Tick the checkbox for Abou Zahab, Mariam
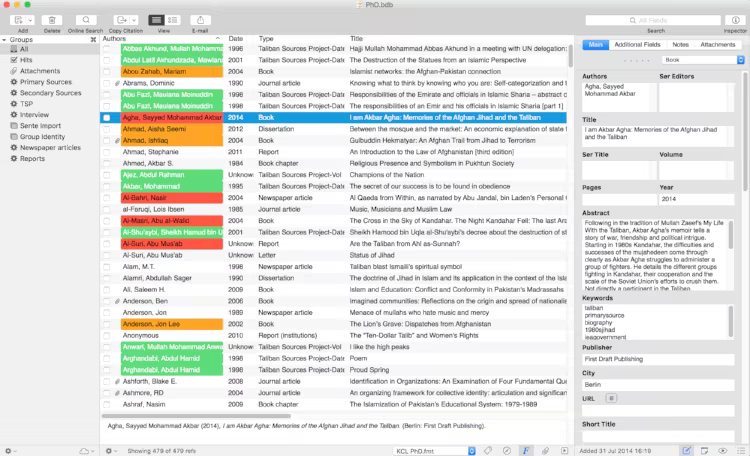The height and width of the screenshot is (456, 750). 108,72
